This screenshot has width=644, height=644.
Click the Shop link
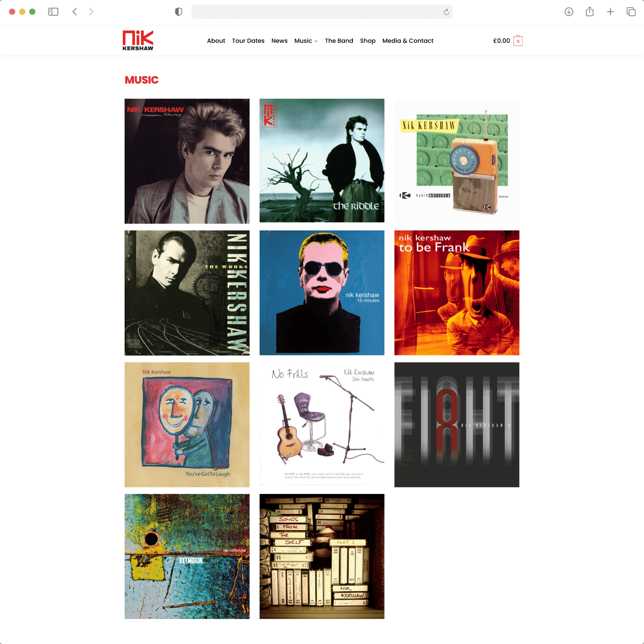click(367, 41)
